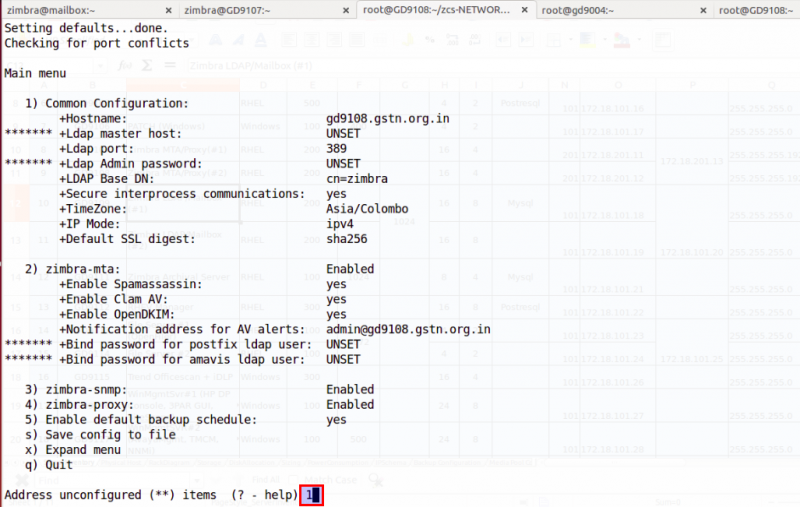
Task: Click the UNSET value for Ldap Admin password
Action: 343,164
